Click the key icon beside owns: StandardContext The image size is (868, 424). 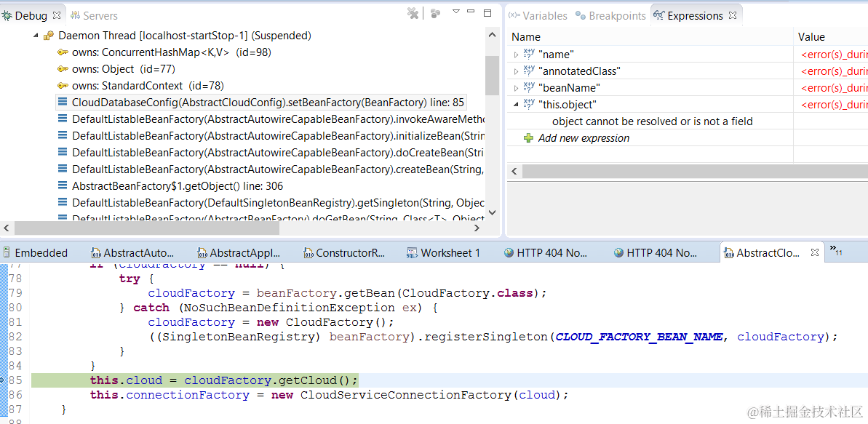coord(63,86)
